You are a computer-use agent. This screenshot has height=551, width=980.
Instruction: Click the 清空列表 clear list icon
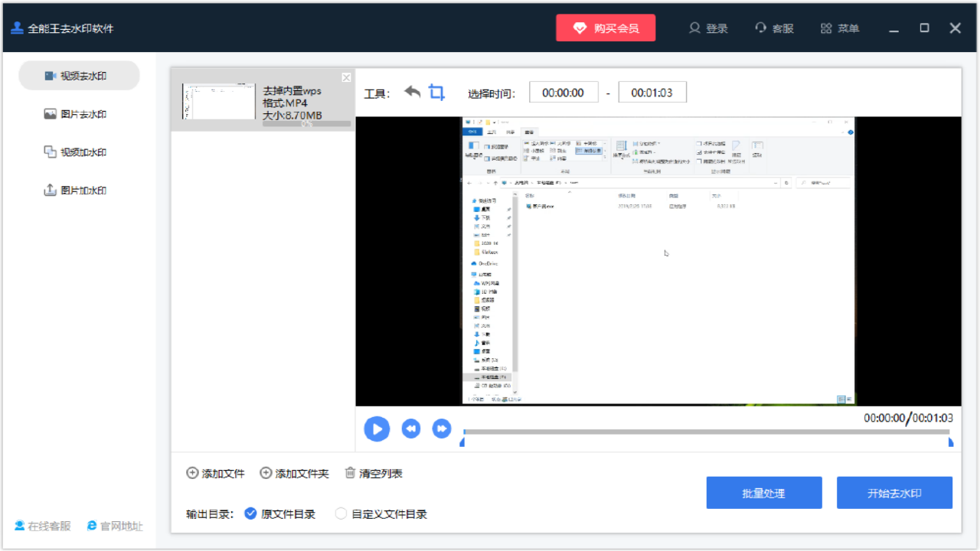[x=348, y=473]
